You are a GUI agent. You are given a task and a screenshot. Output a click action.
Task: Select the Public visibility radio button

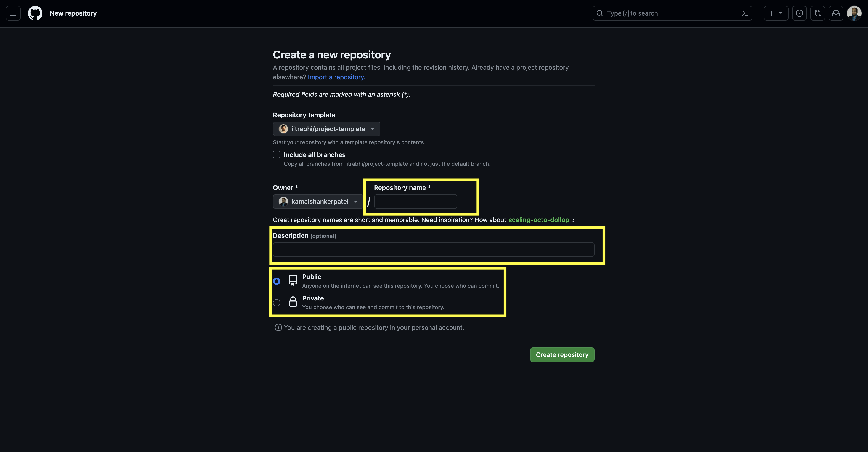point(277,281)
